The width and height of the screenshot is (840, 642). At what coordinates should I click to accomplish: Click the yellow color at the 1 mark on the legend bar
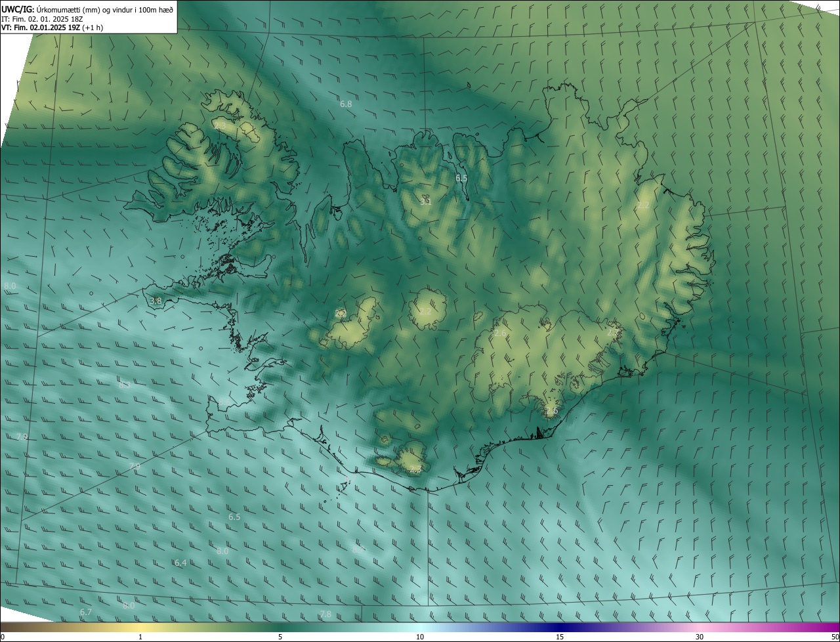point(140,627)
